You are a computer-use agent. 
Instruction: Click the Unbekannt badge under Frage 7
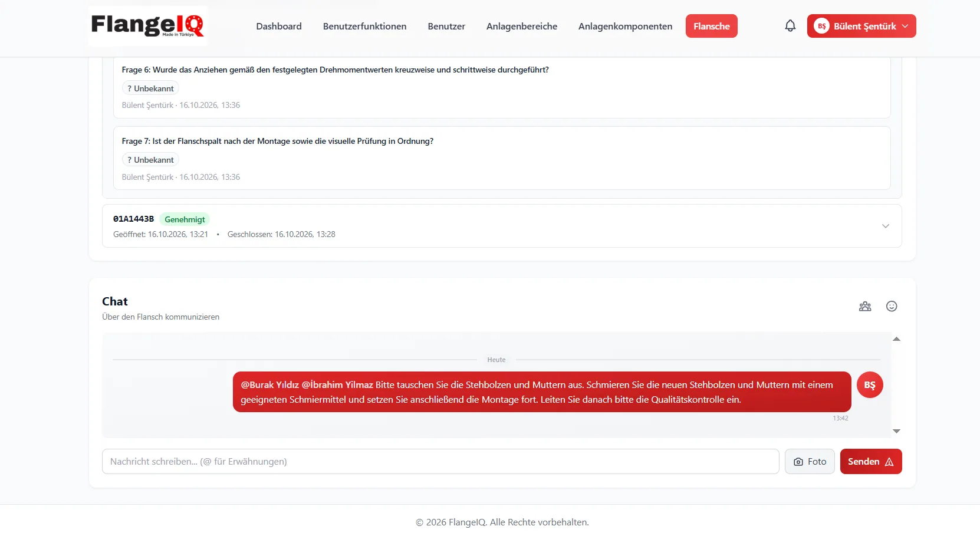pyautogui.click(x=150, y=160)
